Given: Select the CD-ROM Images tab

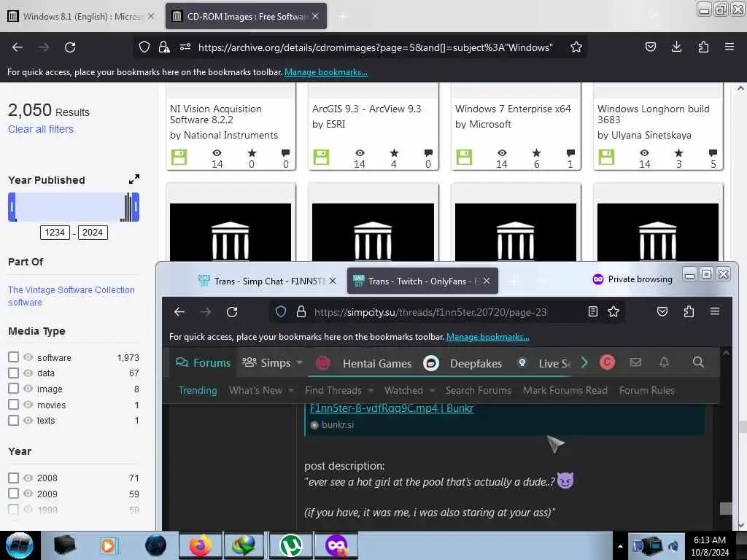Looking at the screenshot, I should 246,16.
